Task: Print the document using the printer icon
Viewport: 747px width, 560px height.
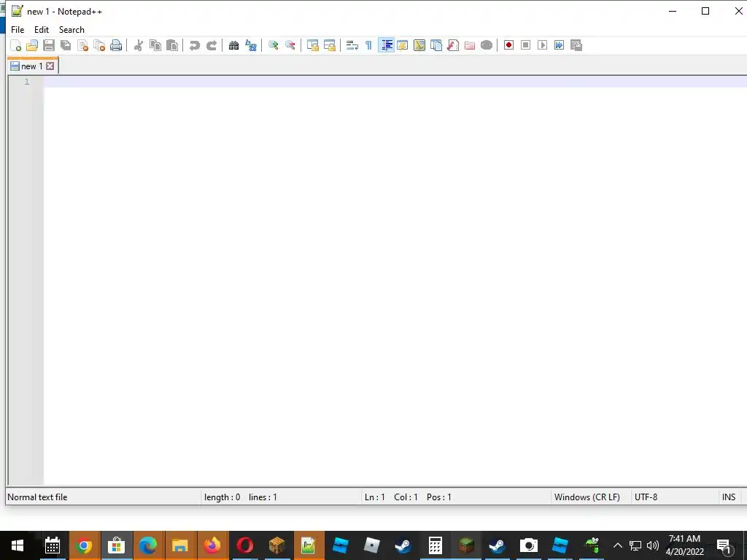Action: [x=116, y=45]
